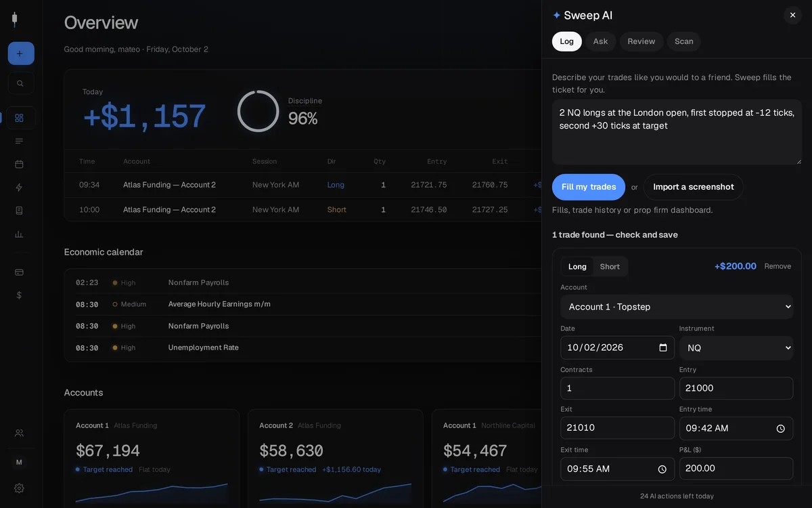This screenshot has height=508, width=812.
Task: Click the candlestick app logo
Action: pyautogui.click(x=14, y=19)
